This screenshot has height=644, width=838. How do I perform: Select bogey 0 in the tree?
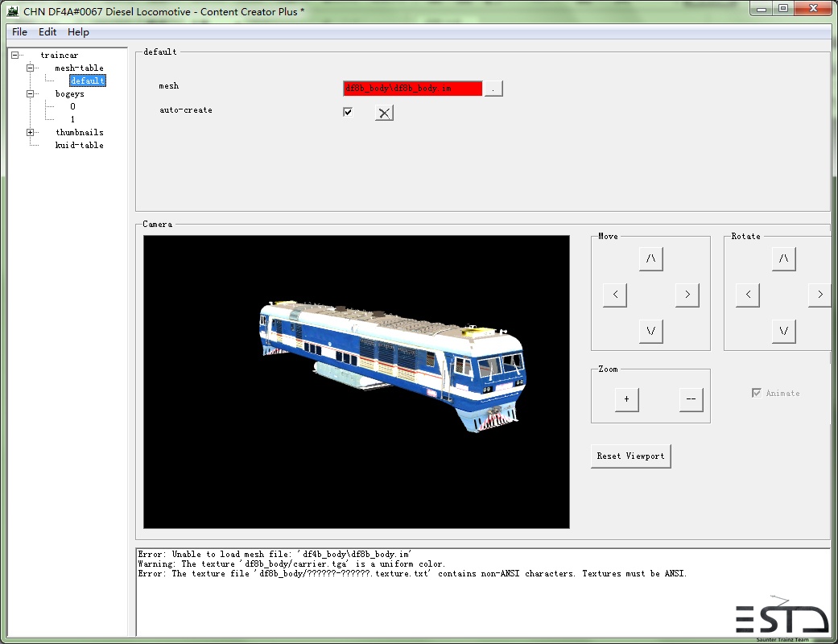pos(72,106)
